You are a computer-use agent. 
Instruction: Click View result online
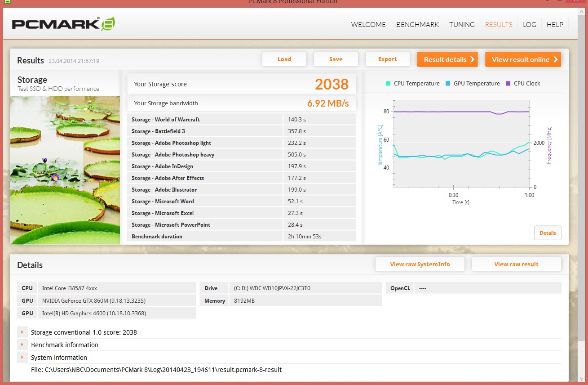point(523,59)
